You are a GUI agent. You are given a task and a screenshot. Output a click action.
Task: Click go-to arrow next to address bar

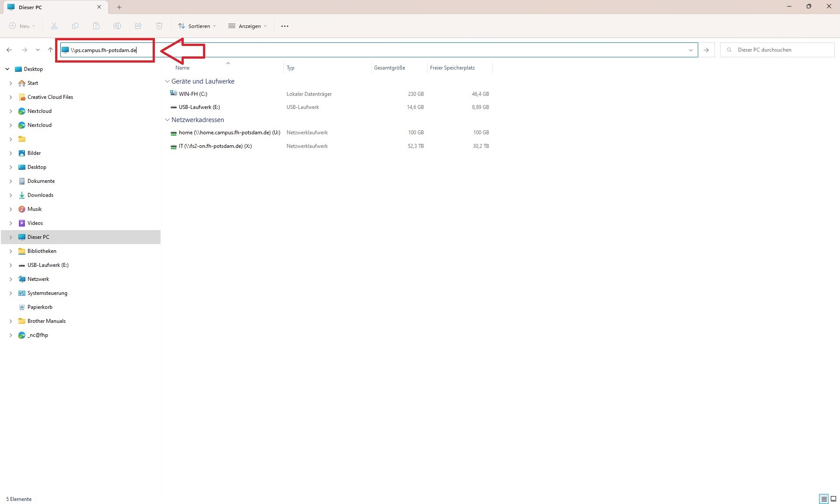706,50
